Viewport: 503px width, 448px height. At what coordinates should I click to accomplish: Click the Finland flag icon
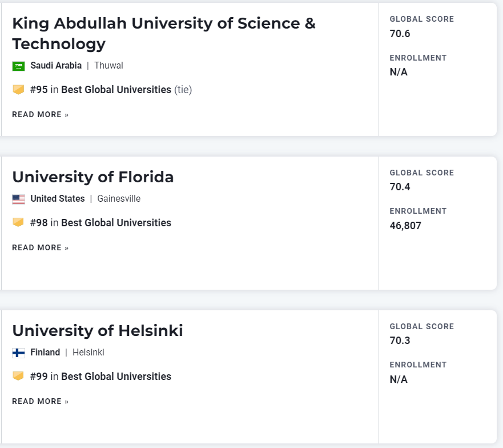click(18, 353)
